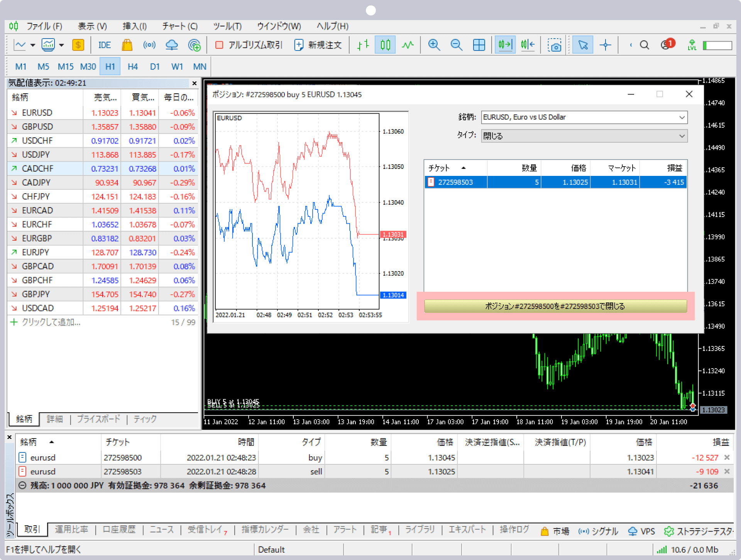Select the bar chart mode icon

[x=363, y=45]
